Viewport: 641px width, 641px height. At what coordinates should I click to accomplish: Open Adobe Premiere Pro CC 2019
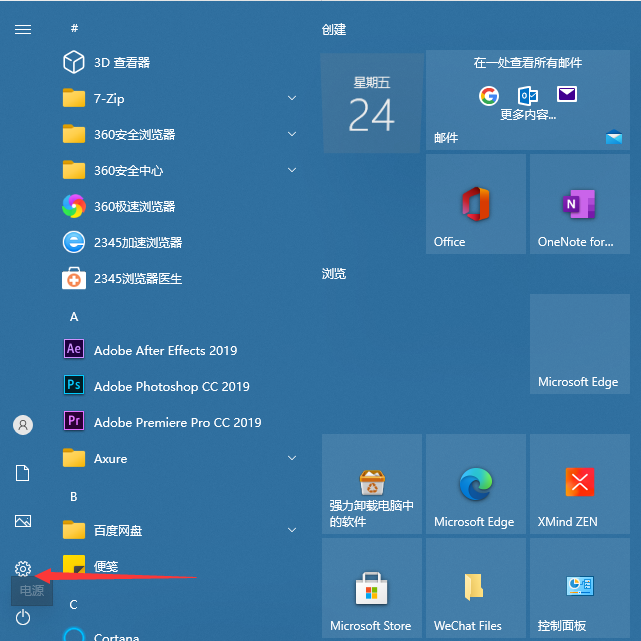coord(177,422)
